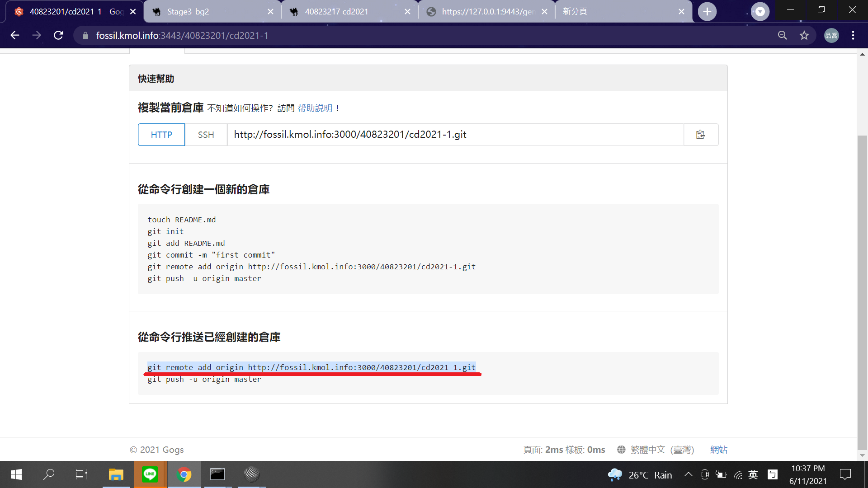The image size is (868, 488).
Task: Switch to the 新分頁 tab
Action: [x=623, y=12]
